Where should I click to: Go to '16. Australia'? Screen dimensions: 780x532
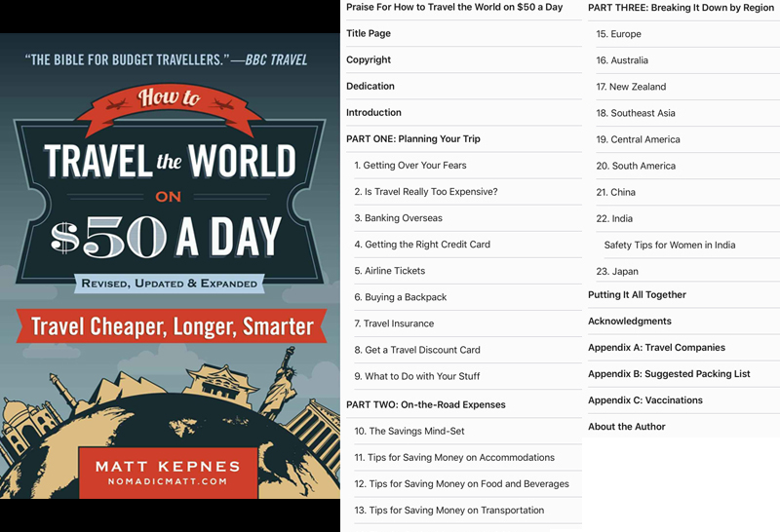click(x=688, y=60)
